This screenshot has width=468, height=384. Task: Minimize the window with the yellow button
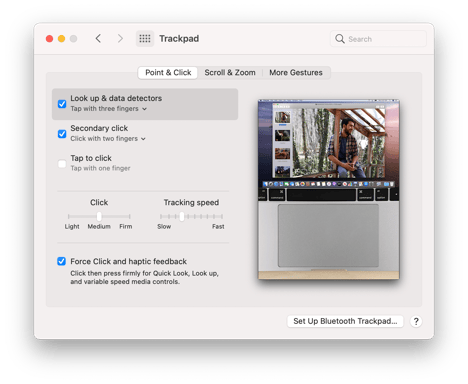pyautogui.click(x=61, y=39)
